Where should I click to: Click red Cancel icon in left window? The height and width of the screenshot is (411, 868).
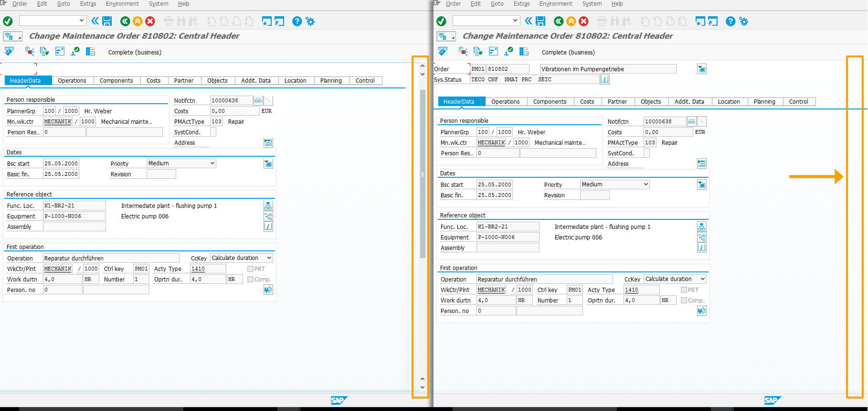(150, 21)
